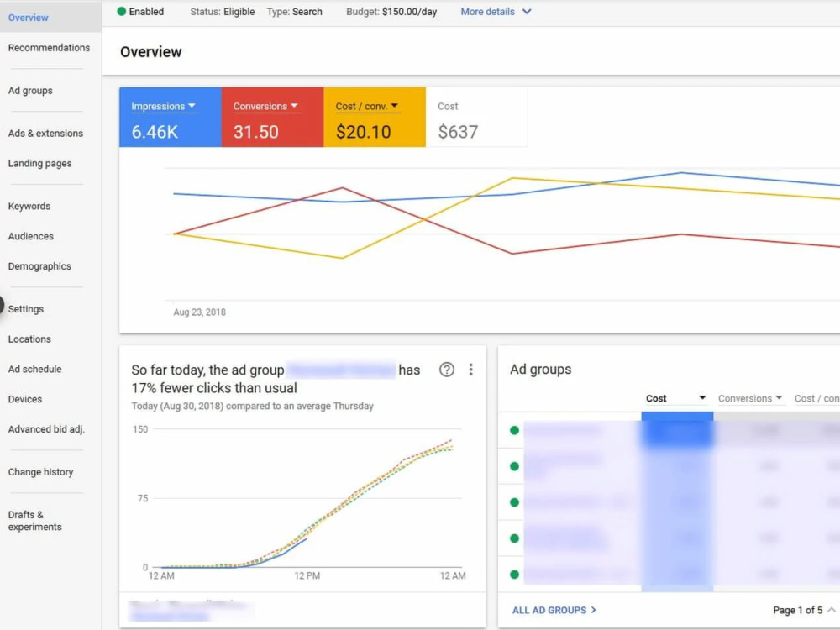
Task: Click the blurred ad group name link in headline
Action: pyautogui.click(x=341, y=370)
